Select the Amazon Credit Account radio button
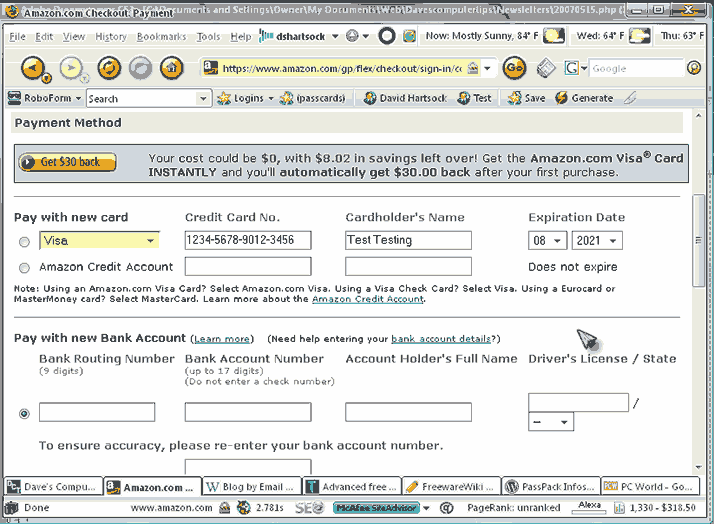714x524 pixels. coord(24,268)
